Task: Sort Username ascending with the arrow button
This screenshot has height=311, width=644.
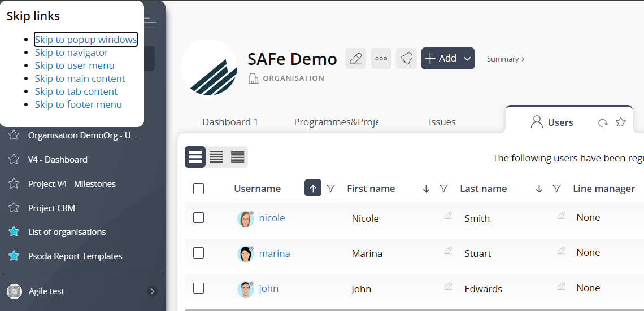Action: coord(313,189)
